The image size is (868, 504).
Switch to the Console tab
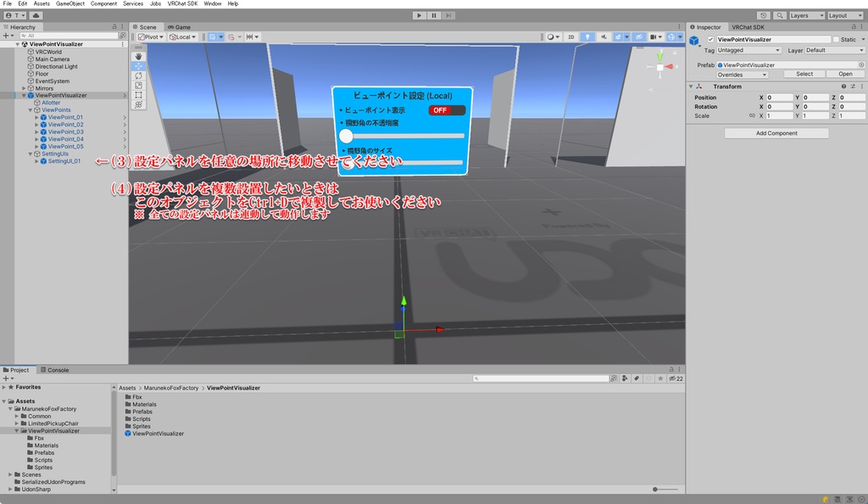click(x=54, y=370)
